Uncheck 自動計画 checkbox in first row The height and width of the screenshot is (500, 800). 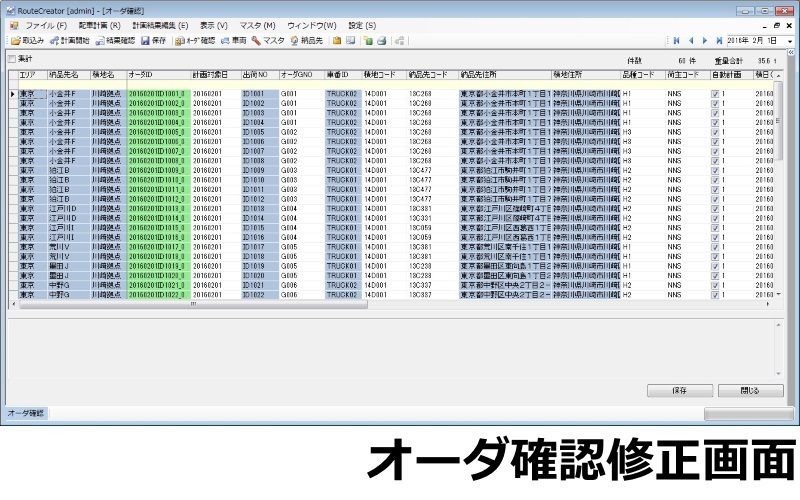pos(714,94)
